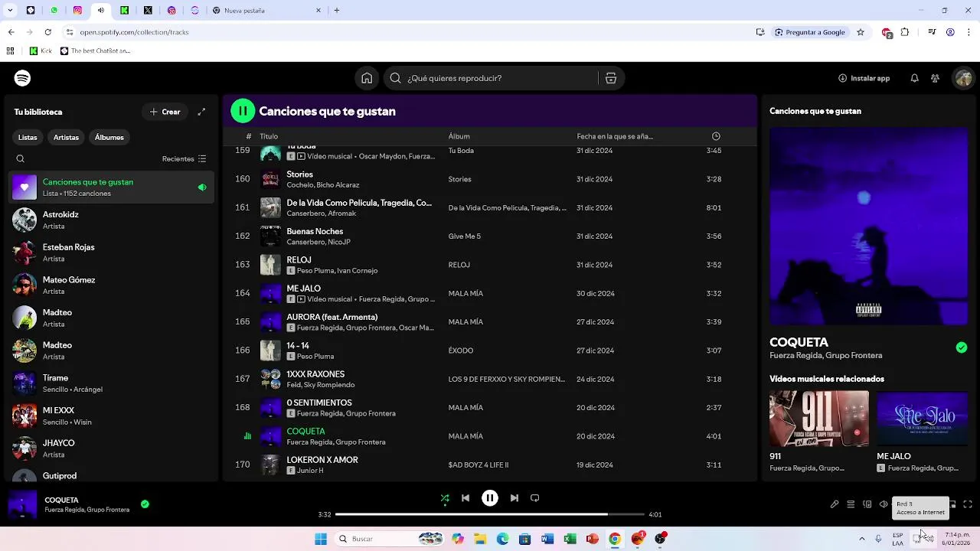Select the track Buenas Noches
This screenshot has height=551, width=980.
pos(490,236)
